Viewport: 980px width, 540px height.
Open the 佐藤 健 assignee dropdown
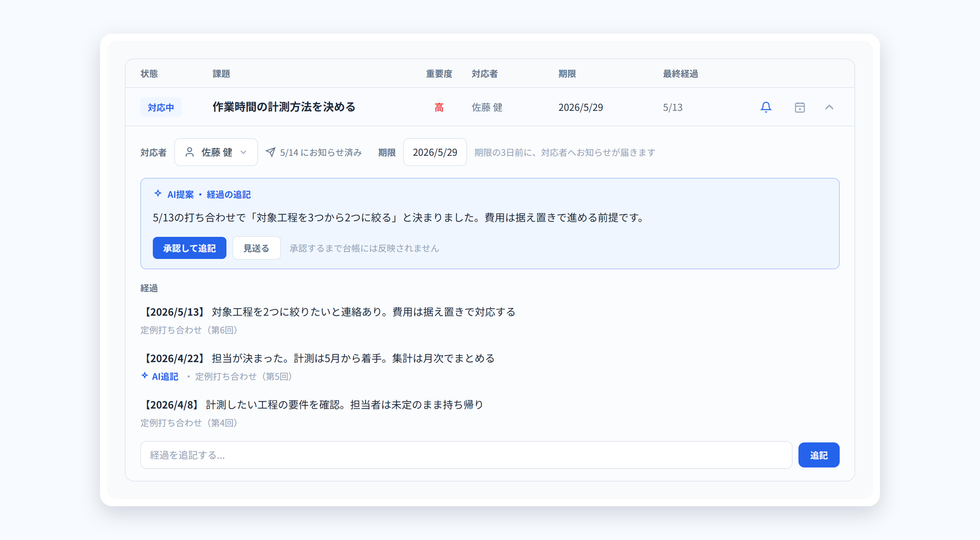click(216, 152)
